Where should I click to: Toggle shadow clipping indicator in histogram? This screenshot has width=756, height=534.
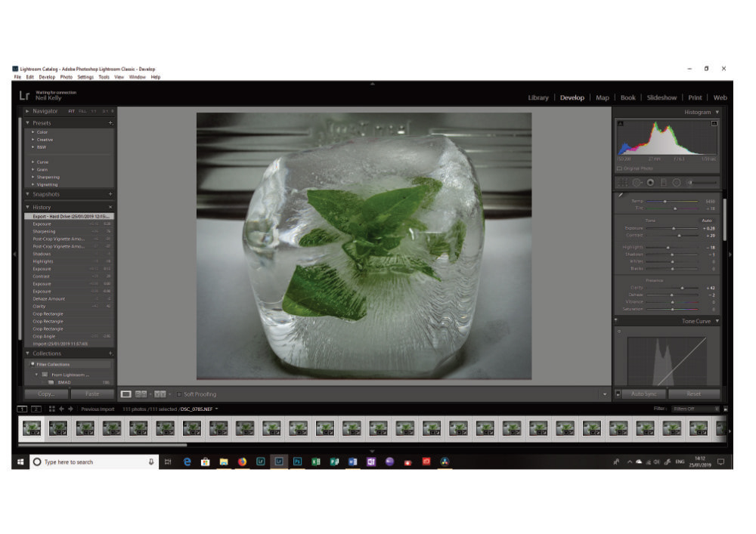point(621,124)
